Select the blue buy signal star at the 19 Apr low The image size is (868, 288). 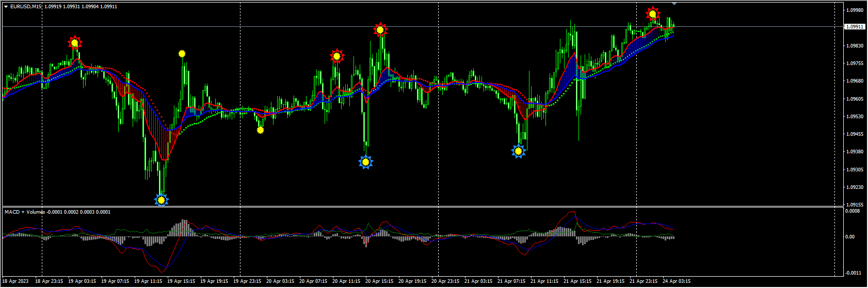(162, 200)
